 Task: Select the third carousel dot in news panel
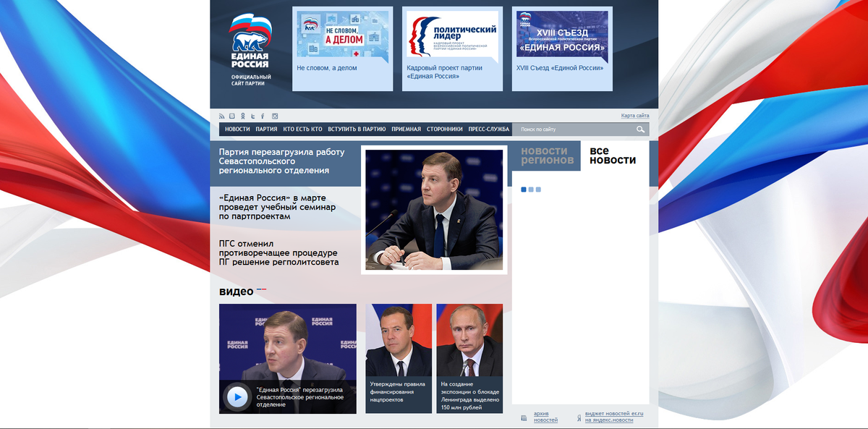(x=538, y=190)
